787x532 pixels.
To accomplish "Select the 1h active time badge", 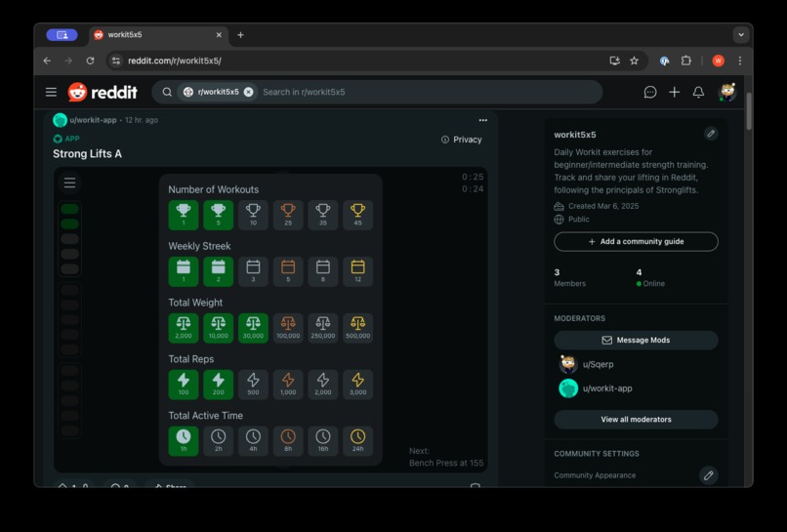I will click(184, 441).
